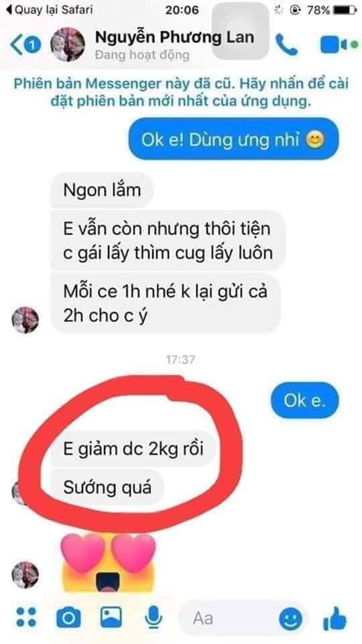Tap the contact avatar in header

[67, 45]
